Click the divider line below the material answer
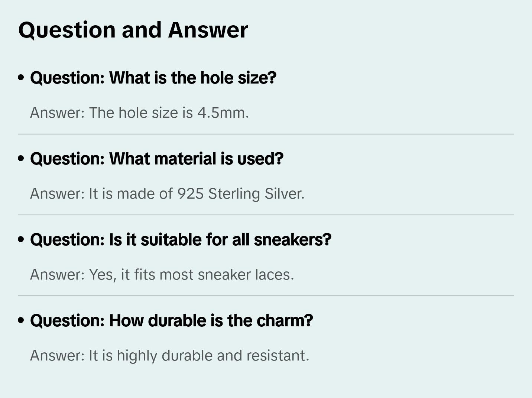 coord(266,215)
